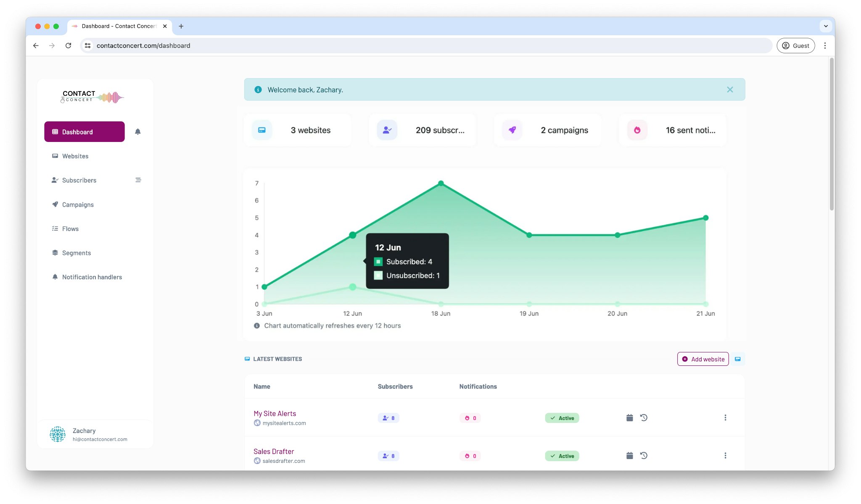
Task: Click calendar icon in Sales Drafter row
Action: coord(629,455)
